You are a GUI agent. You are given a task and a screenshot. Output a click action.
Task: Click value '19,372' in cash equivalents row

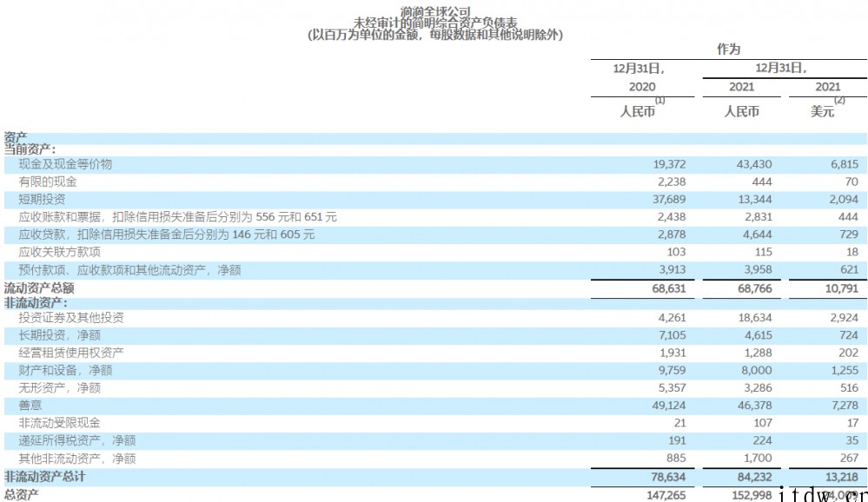point(669,164)
